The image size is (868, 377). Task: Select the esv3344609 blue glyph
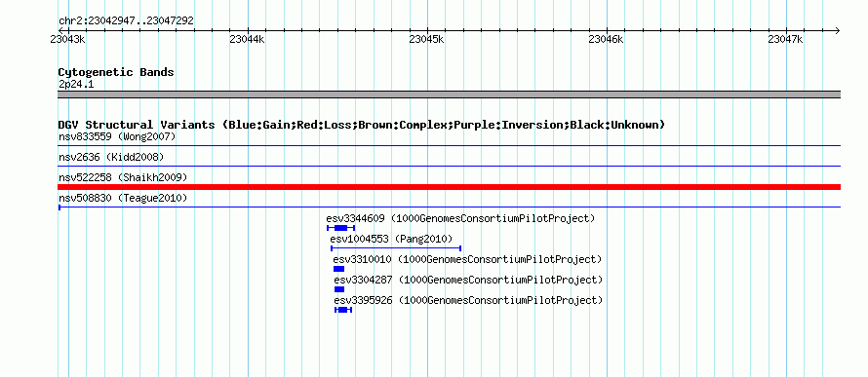pyautogui.click(x=340, y=228)
